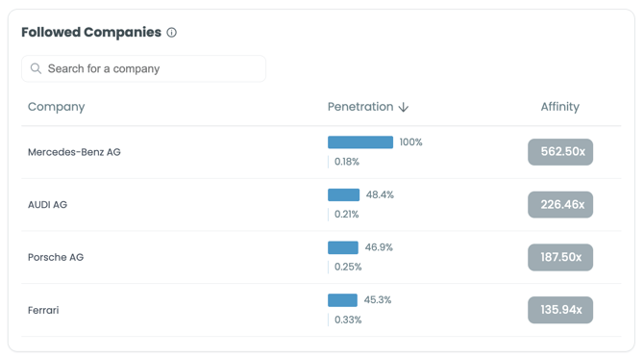644x359 pixels.
Task: Click the info icon beside Followed Companies
Action: pos(172,33)
